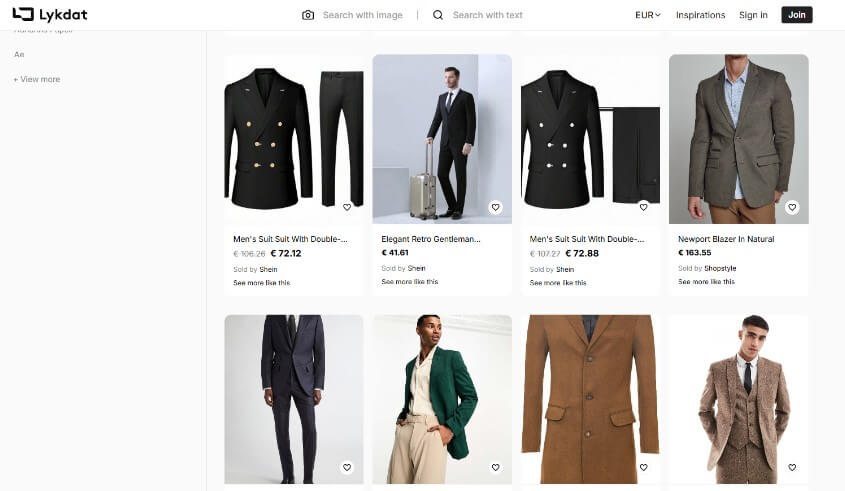Click See more like this under Newport Blazer

(706, 282)
